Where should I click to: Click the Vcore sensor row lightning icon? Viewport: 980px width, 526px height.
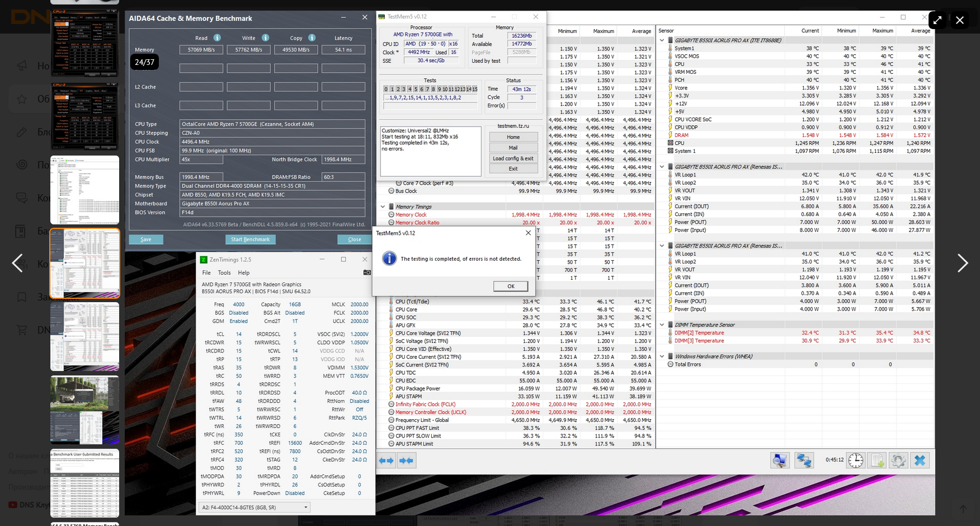tap(670, 88)
